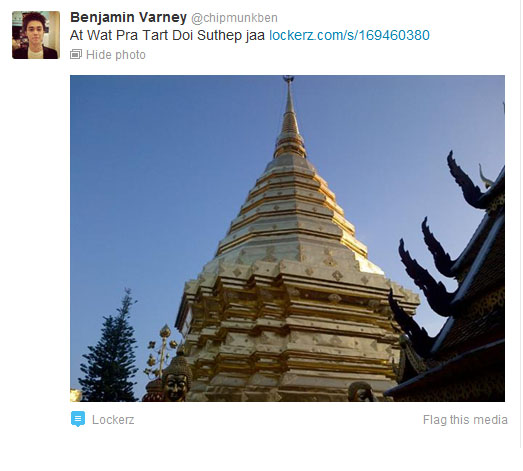Image resolution: width=523 pixels, height=471 pixels.
Task: Click the small statue head at chedi's right base
Action: pos(362,392)
